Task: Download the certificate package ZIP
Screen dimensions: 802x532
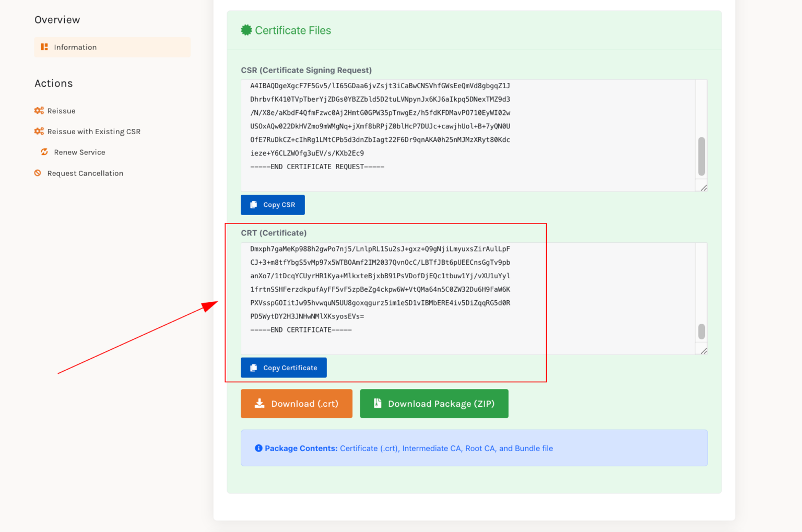Action: coord(434,404)
